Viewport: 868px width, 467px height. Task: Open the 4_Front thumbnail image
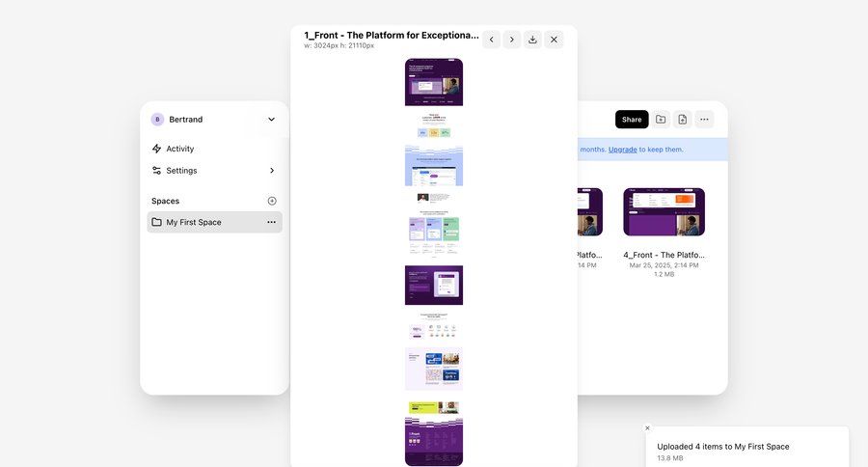point(664,211)
